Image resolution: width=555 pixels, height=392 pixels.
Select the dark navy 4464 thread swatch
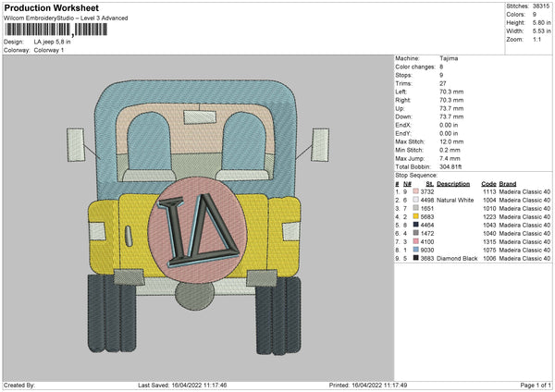[x=415, y=225]
